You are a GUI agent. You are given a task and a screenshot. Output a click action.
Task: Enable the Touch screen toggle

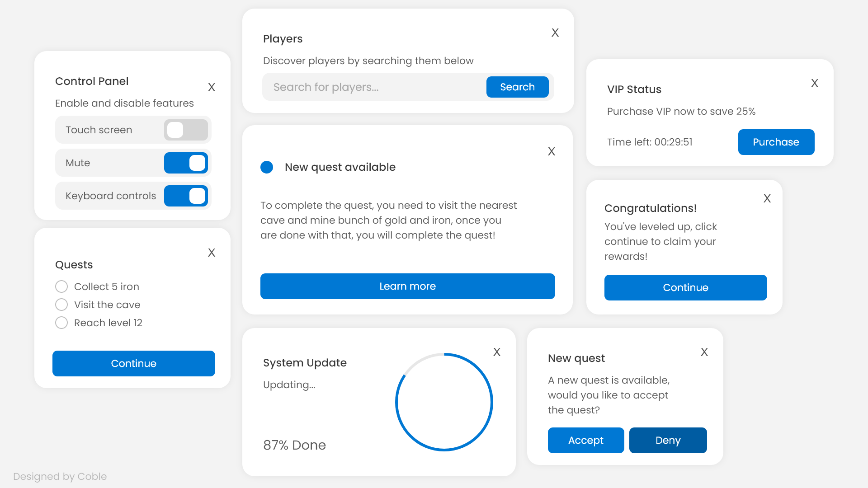pos(186,130)
